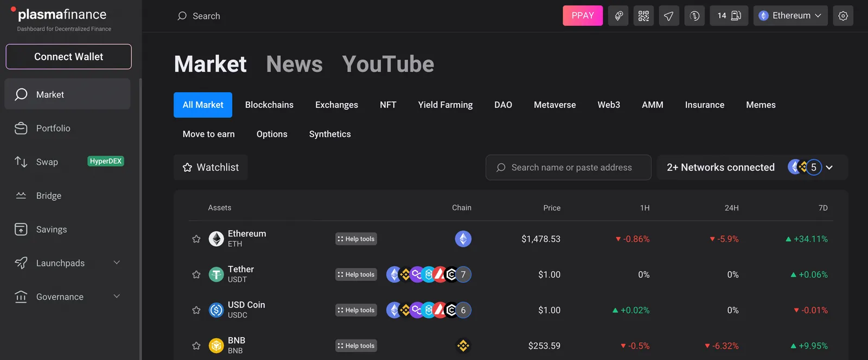Open Savings in the sidebar
The width and height of the screenshot is (868, 360).
click(x=68, y=229)
